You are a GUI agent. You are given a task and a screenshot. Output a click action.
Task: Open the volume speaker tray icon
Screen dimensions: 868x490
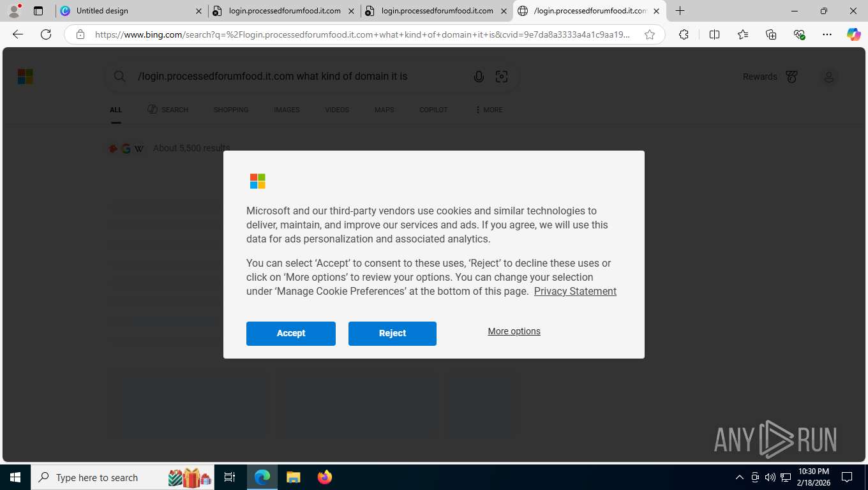770,477
